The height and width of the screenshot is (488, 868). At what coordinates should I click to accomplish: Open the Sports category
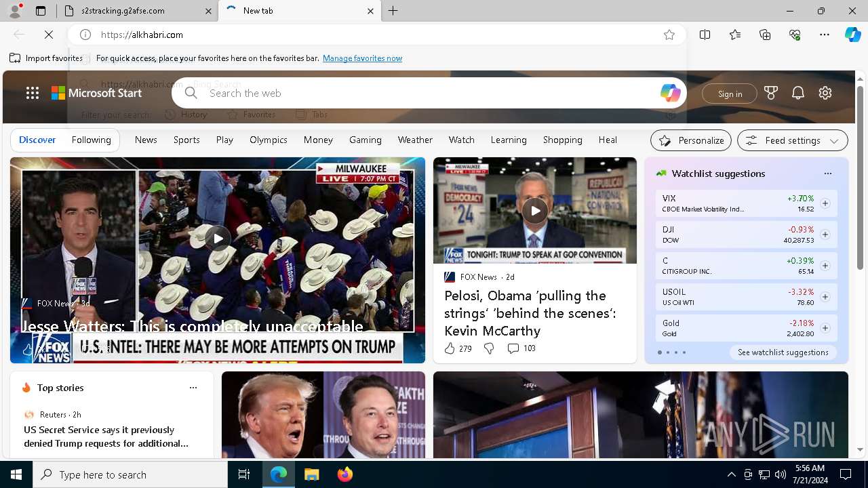(186, 140)
